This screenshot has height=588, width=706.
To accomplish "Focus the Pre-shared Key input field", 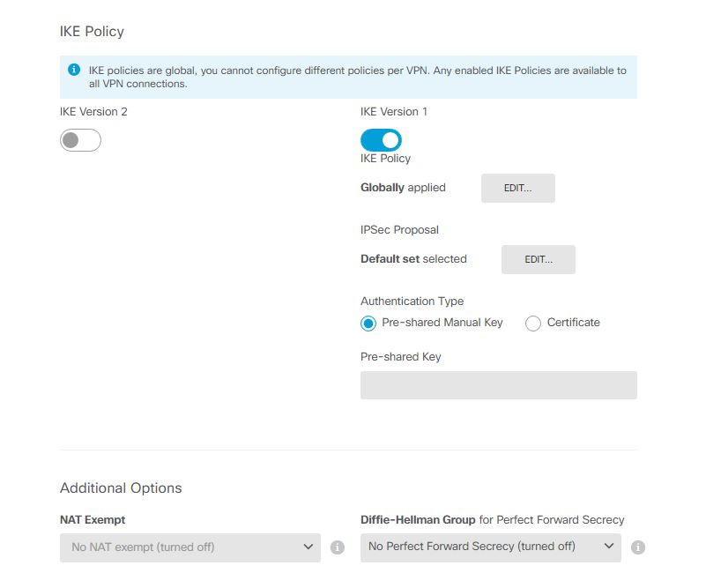I will 498,385.
